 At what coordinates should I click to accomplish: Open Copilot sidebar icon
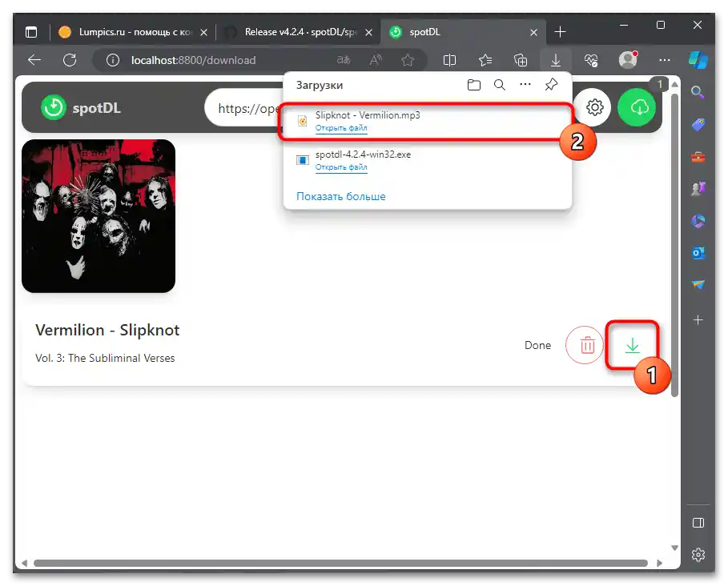(x=698, y=60)
